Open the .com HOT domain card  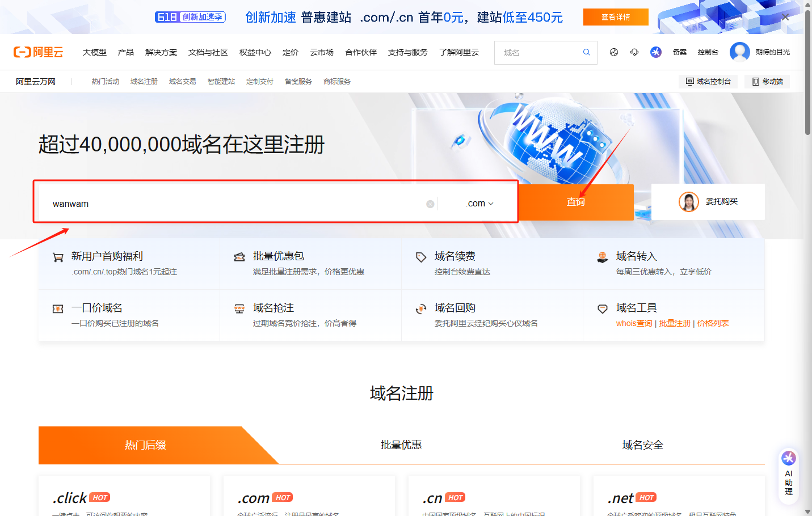(309, 496)
